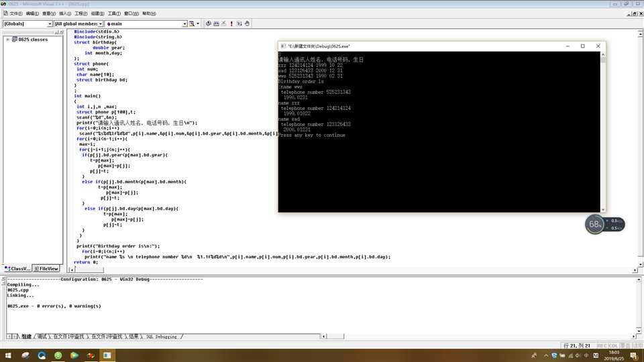Click the 'int main()' line in editor

pyautogui.click(x=87, y=96)
